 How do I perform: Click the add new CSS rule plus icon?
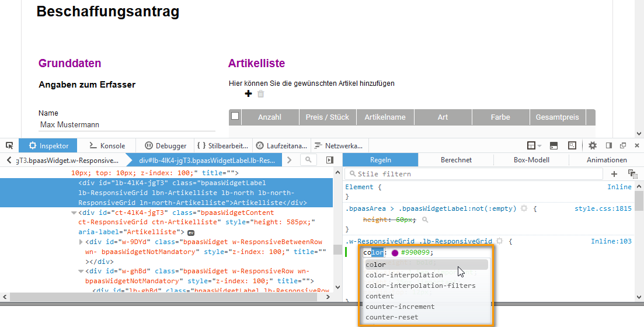tap(614, 173)
